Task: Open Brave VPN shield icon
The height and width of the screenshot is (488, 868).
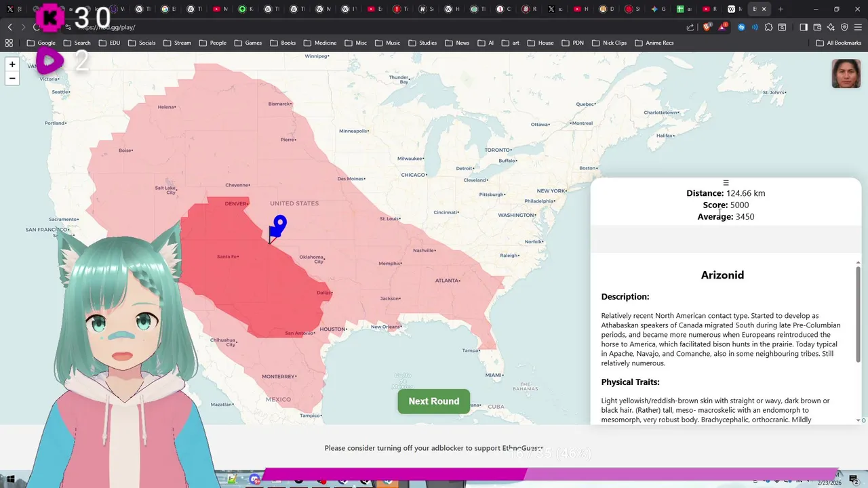Action: (844, 27)
